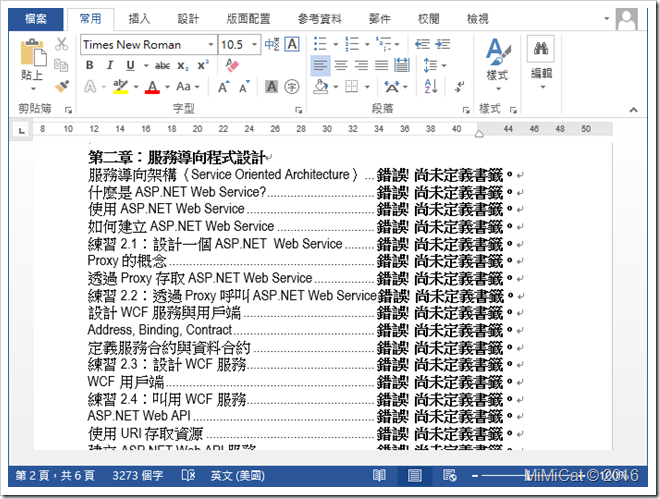Decrease paragraph indent

(x=422, y=44)
